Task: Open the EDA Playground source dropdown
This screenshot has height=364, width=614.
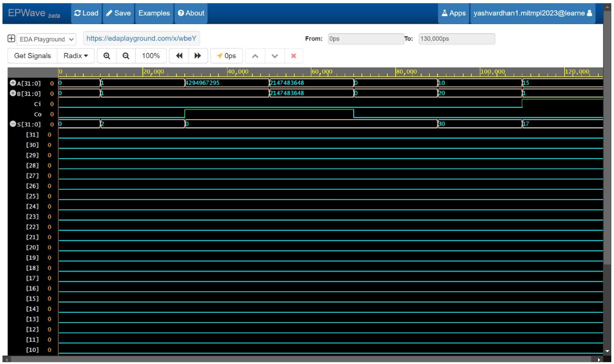Action: tap(47, 39)
